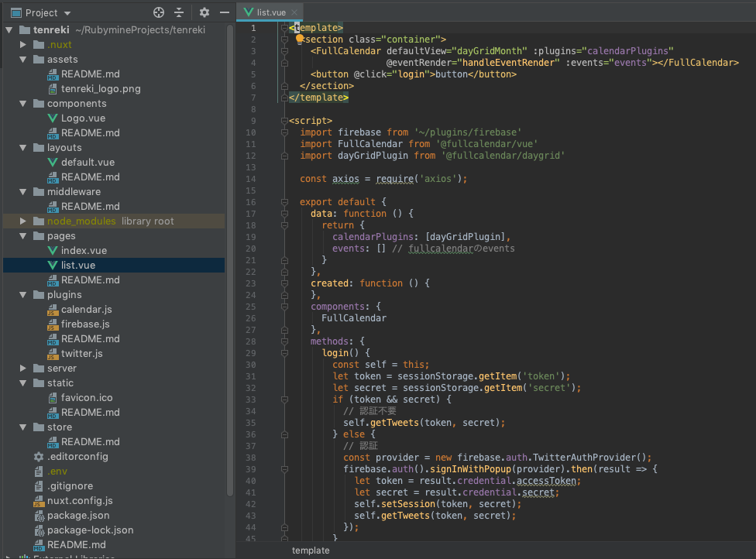756x559 pixels.
Task: Select README.md under the store folder
Action: pyautogui.click(x=114, y=442)
